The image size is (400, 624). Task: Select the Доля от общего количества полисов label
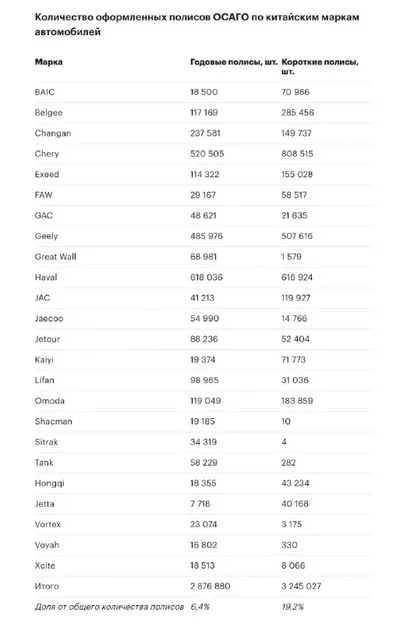click(109, 607)
